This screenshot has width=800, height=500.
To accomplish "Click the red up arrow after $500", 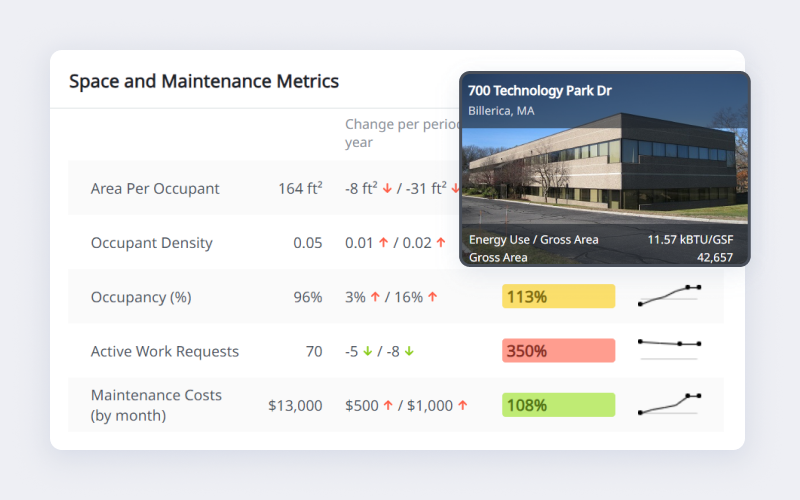I will point(388,406).
